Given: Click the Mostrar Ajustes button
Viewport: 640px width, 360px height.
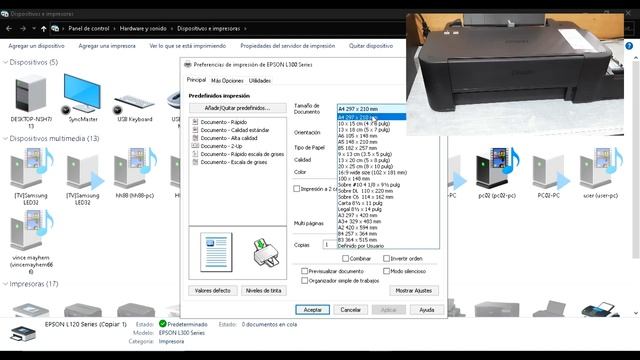Looking at the screenshot, I should point(414,291).
